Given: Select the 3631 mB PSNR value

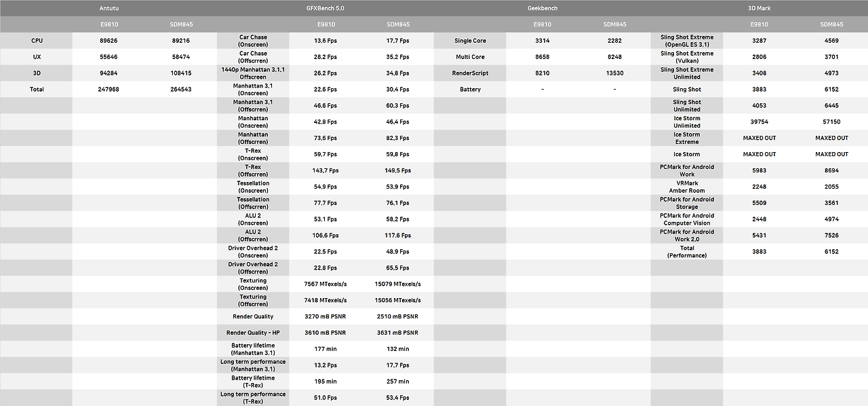Looking at the screenshot, I should 397,333.
